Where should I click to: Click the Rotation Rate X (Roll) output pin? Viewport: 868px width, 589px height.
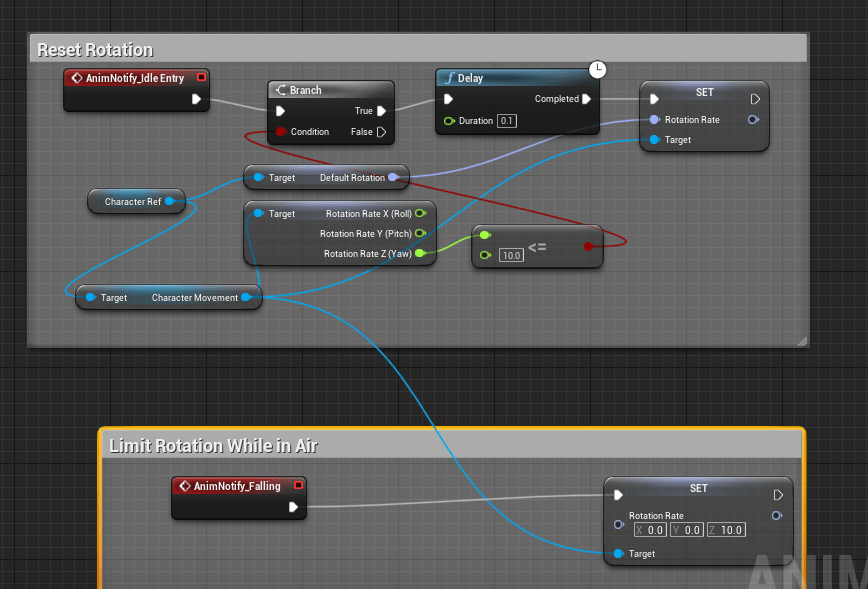(421, 213)
